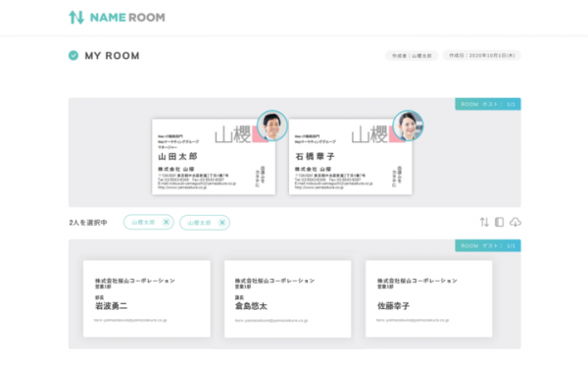The image size is (588, 368).
Task: Click the up-down arrows sort icon
Action: 484,223
